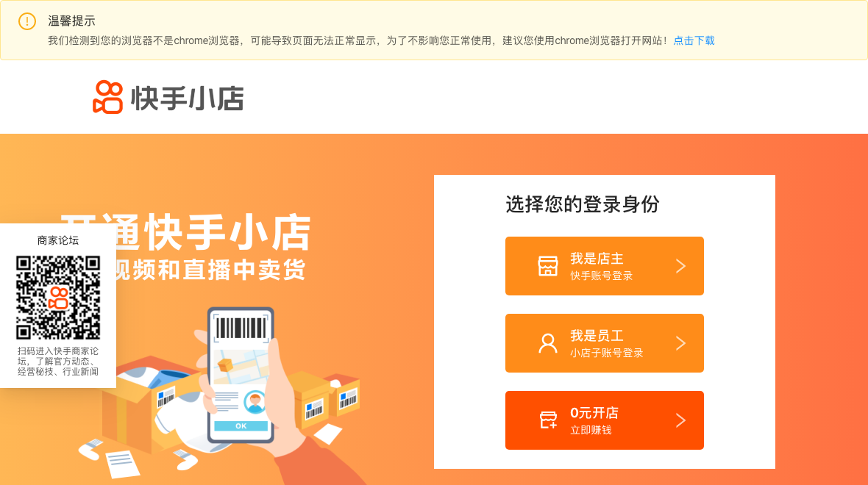Expand the 我是员工 chevron arrow

681,343
